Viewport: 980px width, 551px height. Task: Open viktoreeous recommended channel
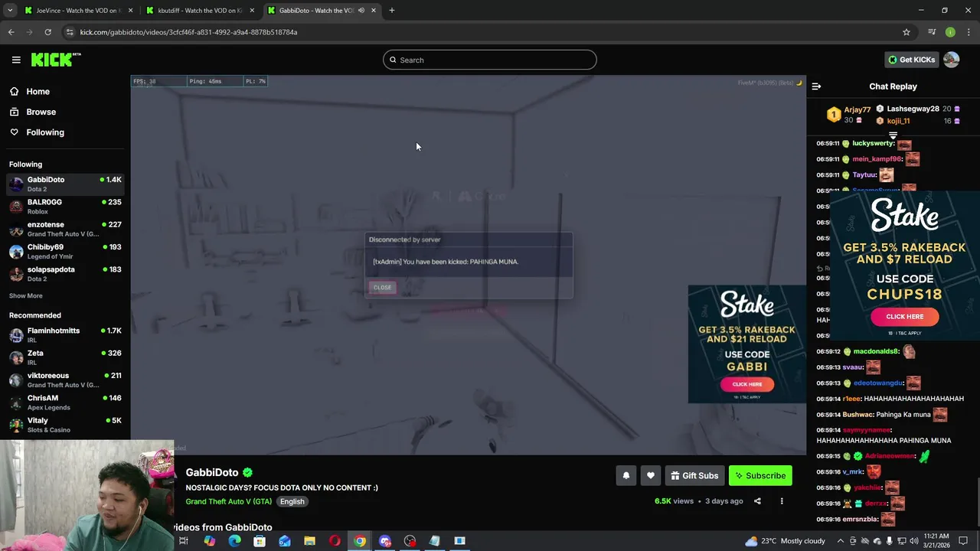[x=65, y=380]
